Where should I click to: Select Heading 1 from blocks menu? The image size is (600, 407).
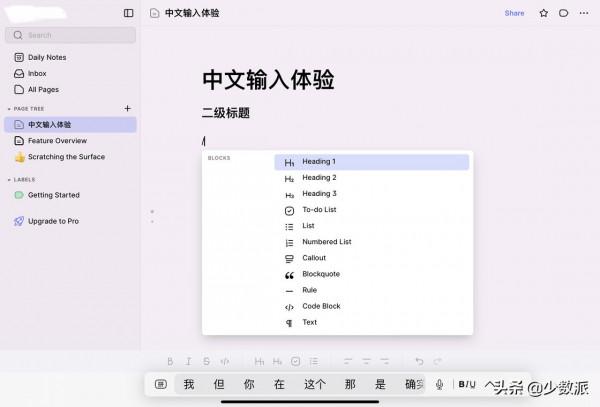[372, 162]
